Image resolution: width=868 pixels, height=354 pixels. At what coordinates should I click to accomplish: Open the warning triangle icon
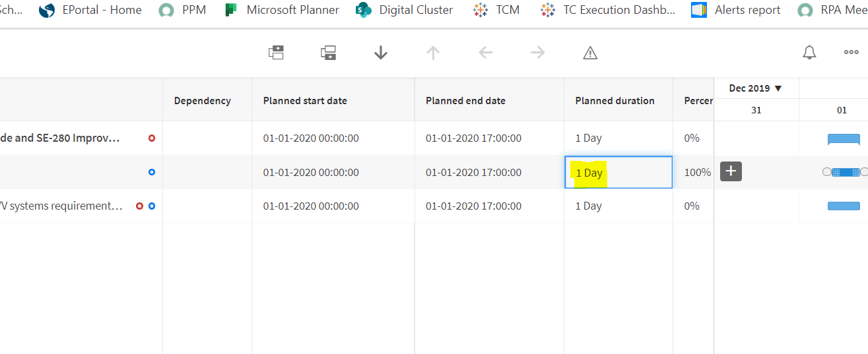point(590,53)
